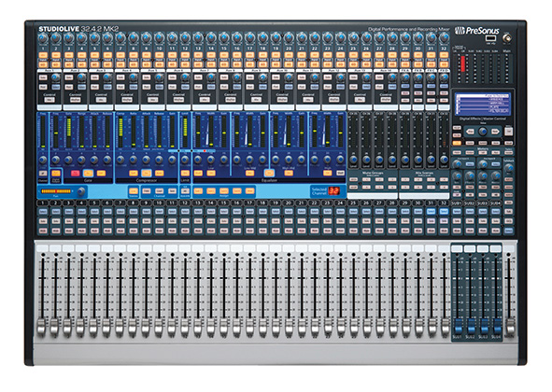Mute the FX D bus
The image size is (552, 392).
[444, 93]
